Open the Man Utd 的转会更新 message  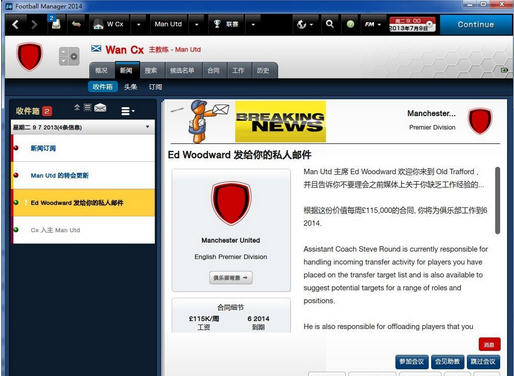(83, 175)
